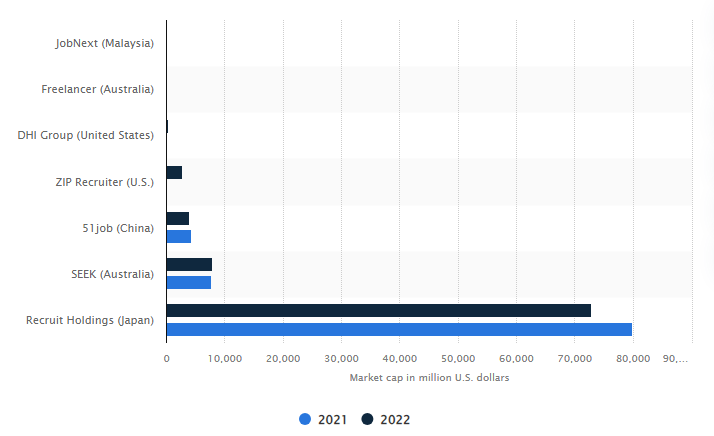Toggle the 2021 series legend dot
The height and width of the screenshot is (436, 714).
(305, 419)
